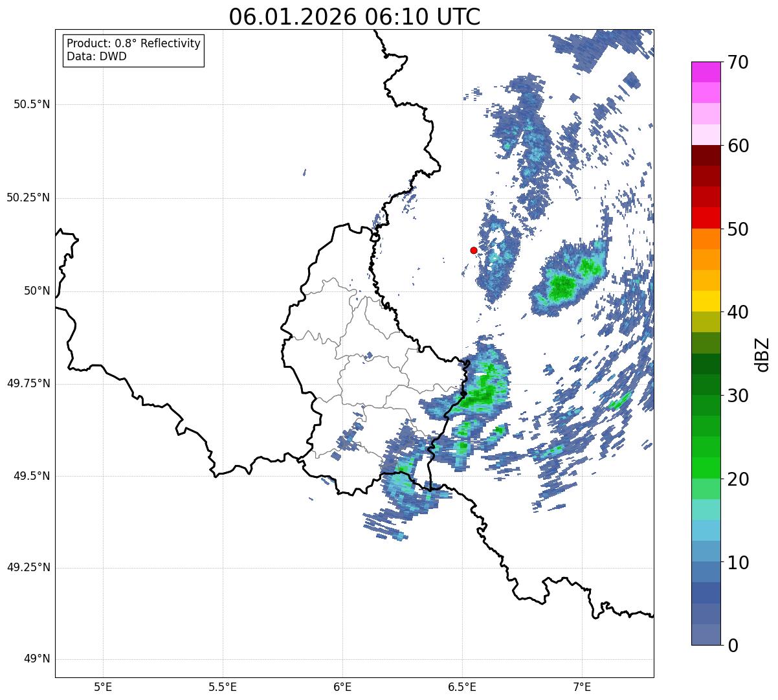Click the longitude label "6°E"

point(342,686)
